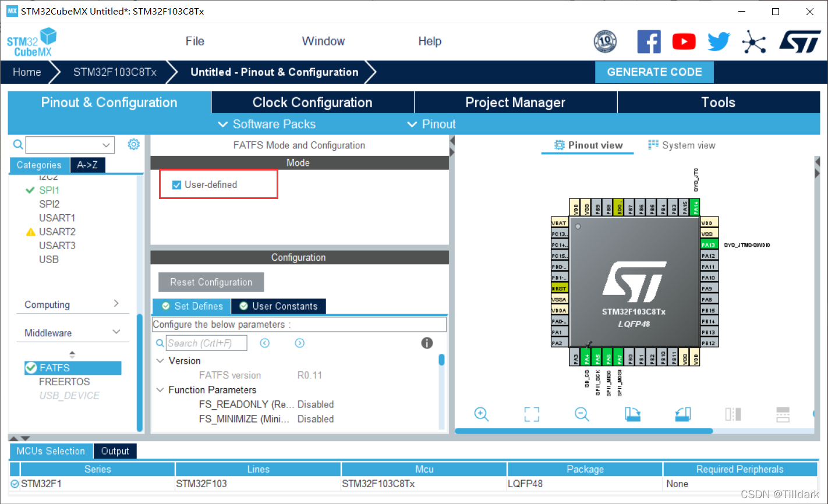Click green checkmark beside STM32F1 row

(15, 484)
